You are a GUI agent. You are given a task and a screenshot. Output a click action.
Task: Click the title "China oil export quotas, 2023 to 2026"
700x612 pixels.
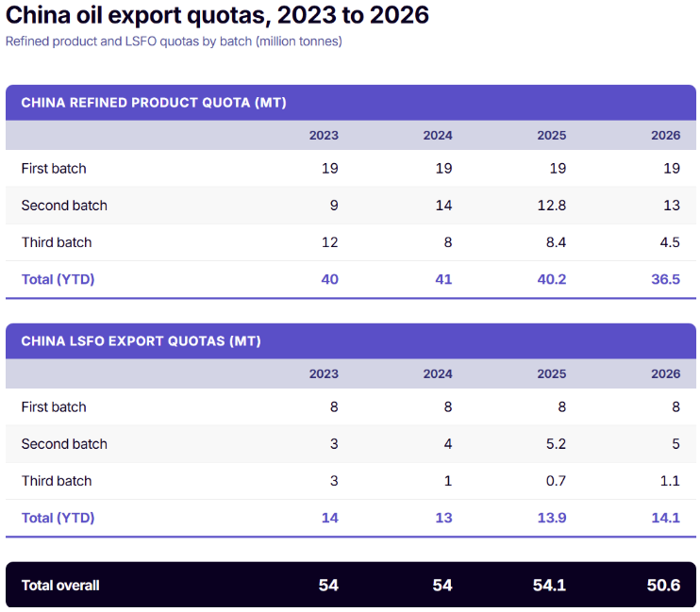(217, 16)
